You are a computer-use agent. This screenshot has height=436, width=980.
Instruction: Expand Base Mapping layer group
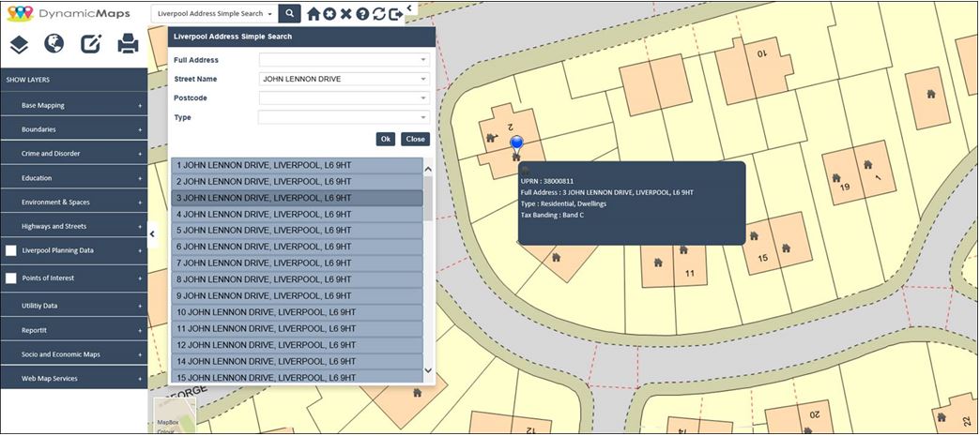pos(74,106)
